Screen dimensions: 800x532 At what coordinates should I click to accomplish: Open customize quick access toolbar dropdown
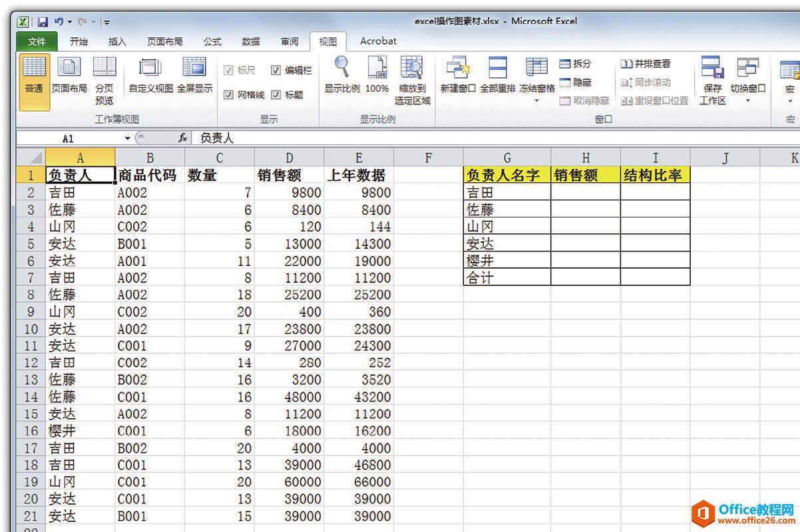coord(106,22)
